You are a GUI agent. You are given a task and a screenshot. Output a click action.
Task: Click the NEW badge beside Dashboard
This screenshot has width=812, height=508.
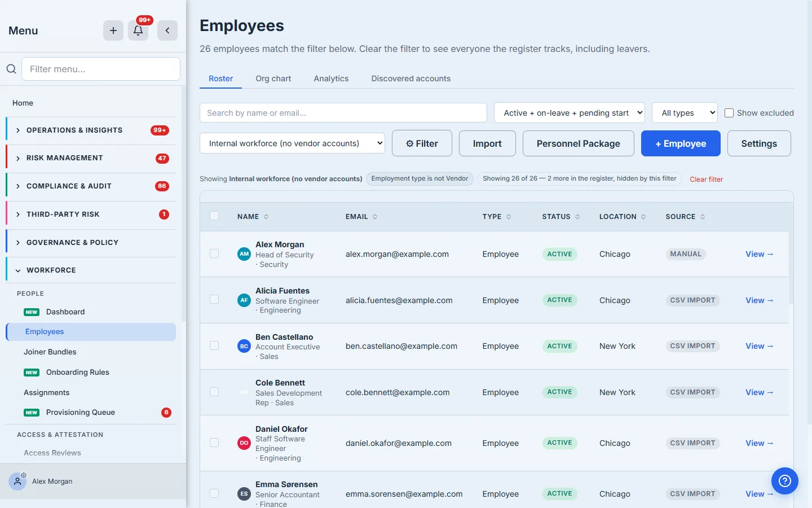click(x=32, y=312)
